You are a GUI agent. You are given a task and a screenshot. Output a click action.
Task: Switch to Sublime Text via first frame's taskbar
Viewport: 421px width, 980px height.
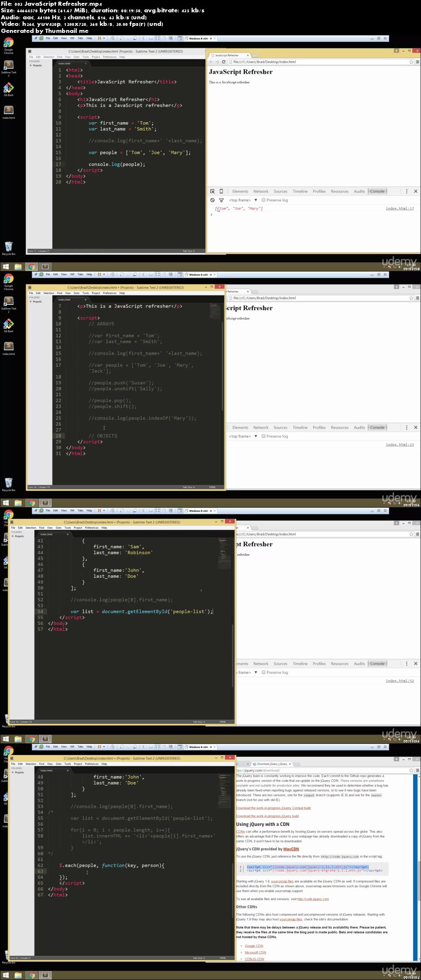click(x=45, y=267)
